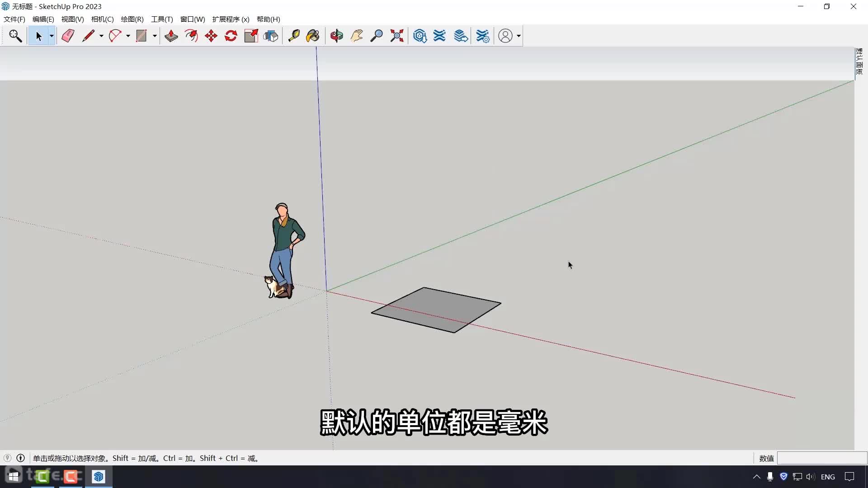Open the notification center icon
This screenshot has width=868, height=488.
pos(850,477)
